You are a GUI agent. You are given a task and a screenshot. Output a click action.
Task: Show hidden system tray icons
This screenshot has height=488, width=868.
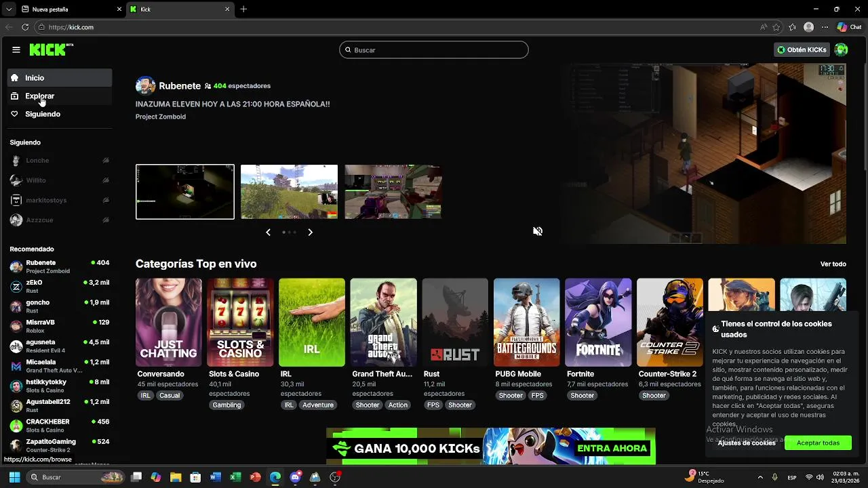coord(760,477)
